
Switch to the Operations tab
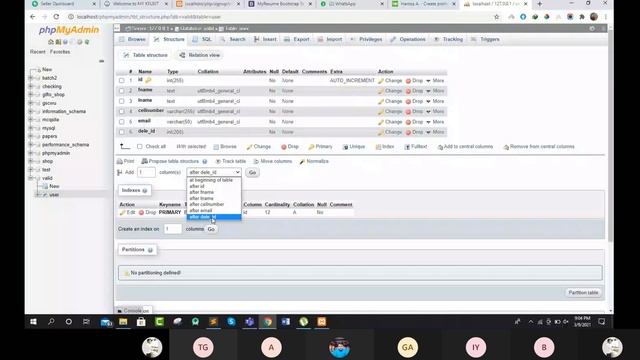coord(408,40)
